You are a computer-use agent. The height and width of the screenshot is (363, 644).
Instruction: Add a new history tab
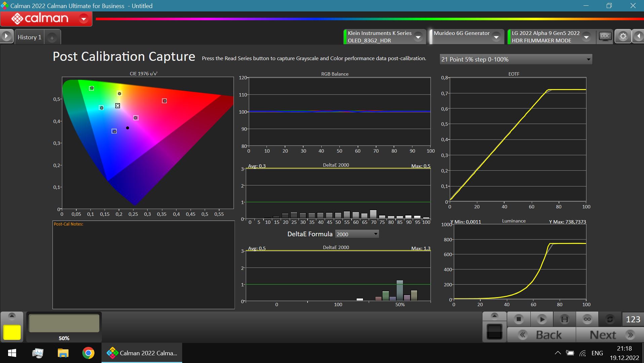pyautogui.click(x=52, y=38)
